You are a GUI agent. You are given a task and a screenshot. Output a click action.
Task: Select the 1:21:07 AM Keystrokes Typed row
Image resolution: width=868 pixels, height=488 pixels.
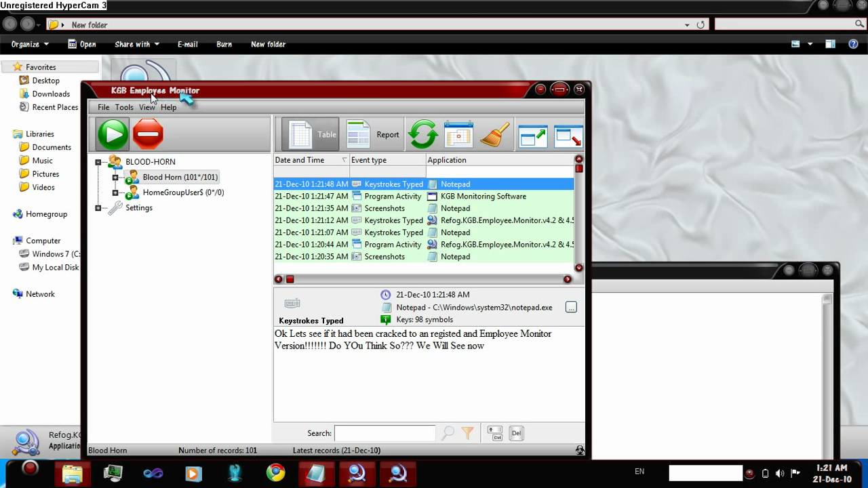[424, 232]
